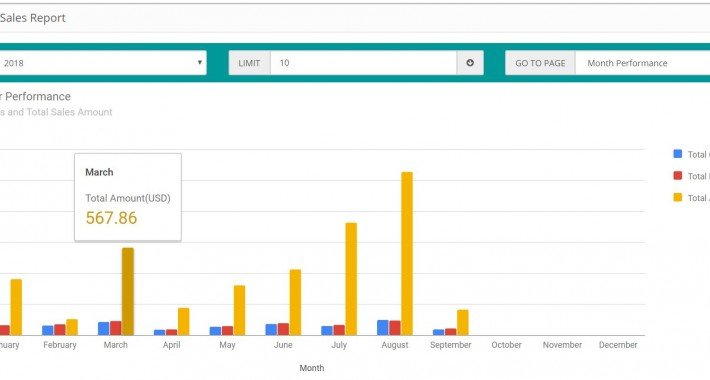Click the GO TO PAGE label
710x380 pixels.
(540, 63)
